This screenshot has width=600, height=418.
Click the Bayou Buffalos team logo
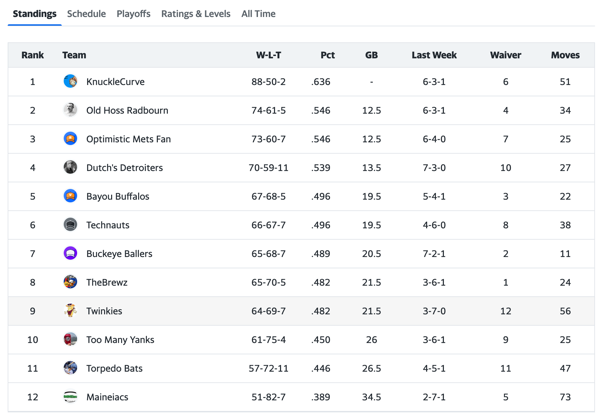pos(70,196)
